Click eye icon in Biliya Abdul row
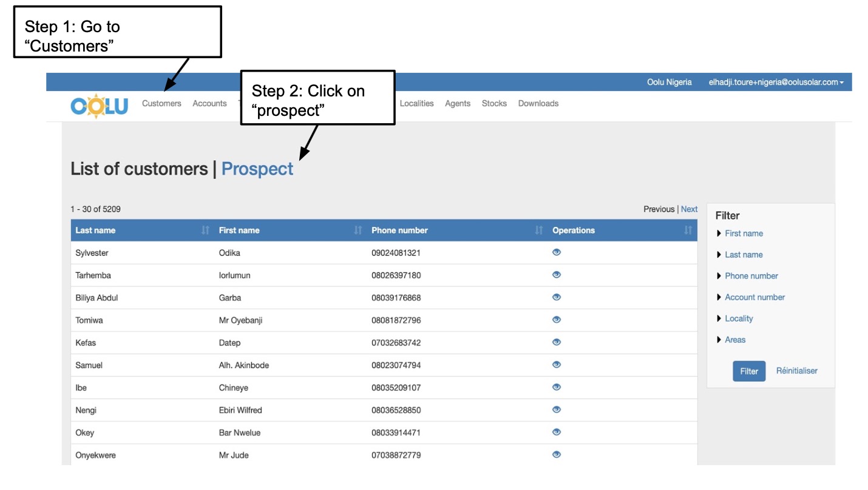The image size is (868, 490). pyautogui.click(x=557, y=297)
